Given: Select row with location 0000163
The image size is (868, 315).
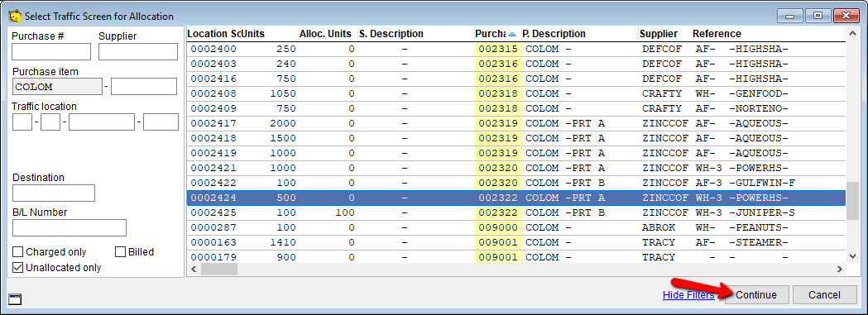Looking at the screenshot, I should pos(516,242).
